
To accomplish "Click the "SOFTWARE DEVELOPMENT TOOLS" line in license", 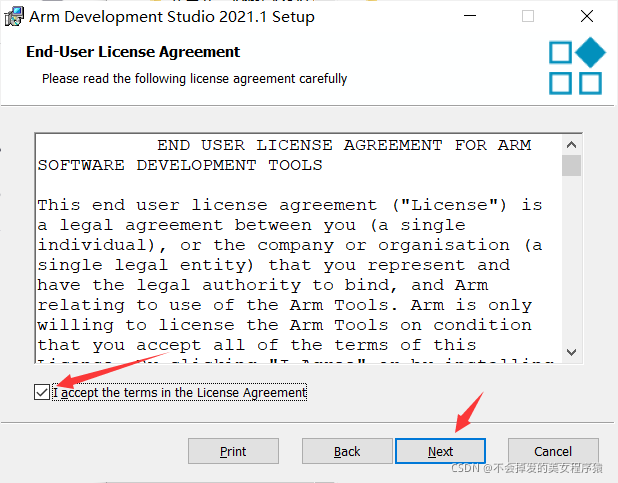I will [x=180, y=165].
